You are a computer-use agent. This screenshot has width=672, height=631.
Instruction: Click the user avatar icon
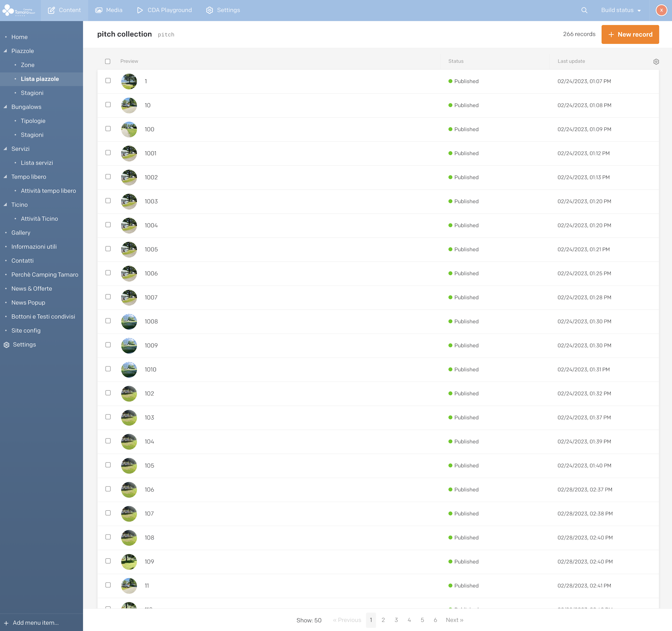[x=661, y=10]
